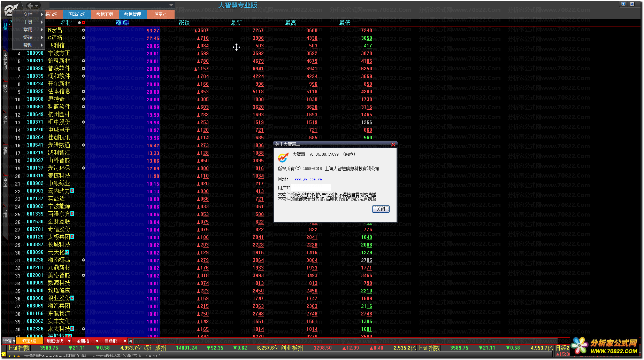Click the back arrow navigation button

click(x=30, y=5)
